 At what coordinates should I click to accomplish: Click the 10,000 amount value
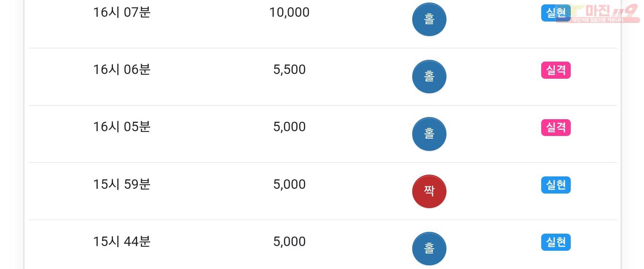click(289, 12)
